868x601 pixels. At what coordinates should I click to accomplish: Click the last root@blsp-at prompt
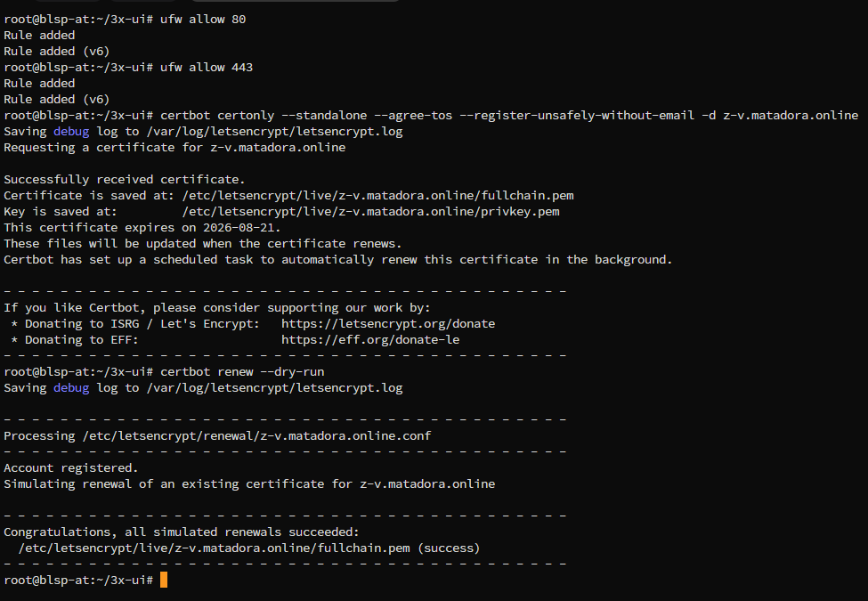tap(78, 580)
